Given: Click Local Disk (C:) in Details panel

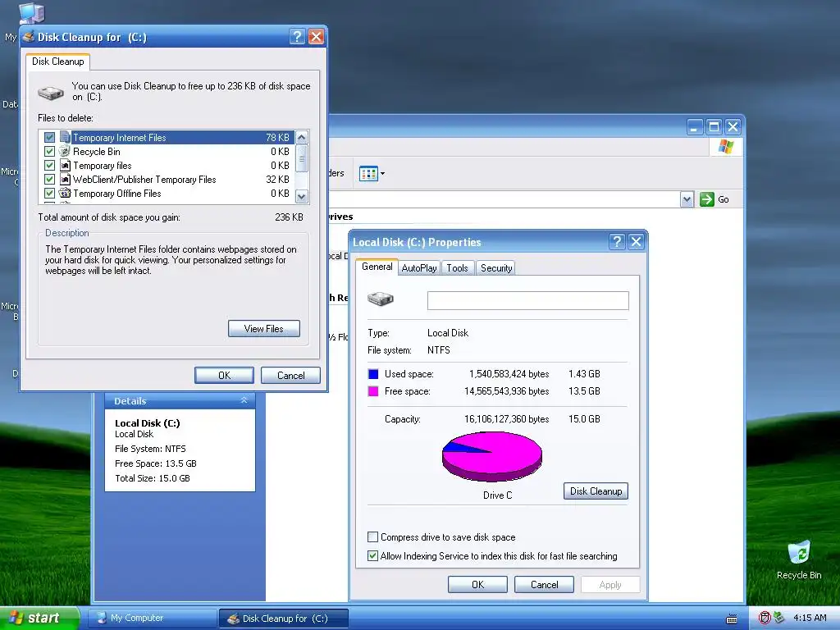Looking at the screenshot, I should pyautogui.click(x=148, y=423).
